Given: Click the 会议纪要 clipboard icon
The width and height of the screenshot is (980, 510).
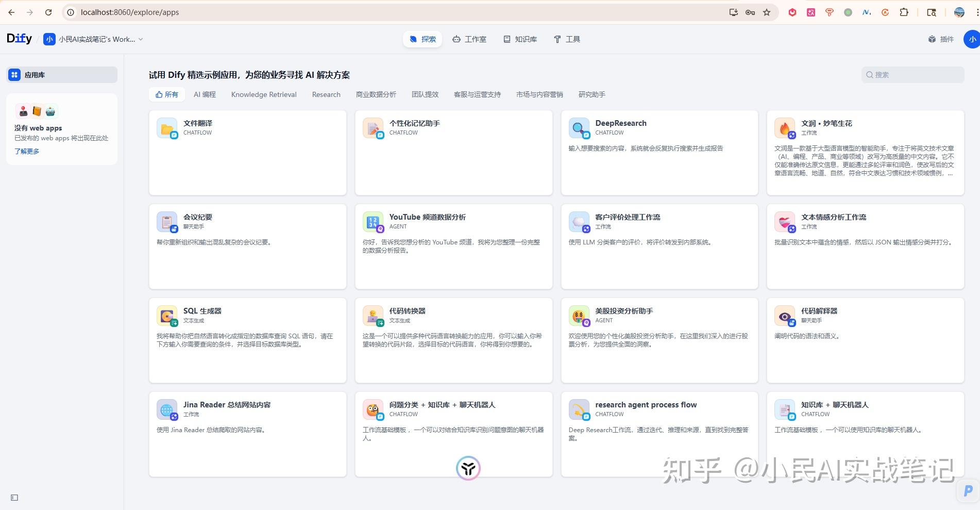Looking at the screenshot, I should click(x=167, y=222).
